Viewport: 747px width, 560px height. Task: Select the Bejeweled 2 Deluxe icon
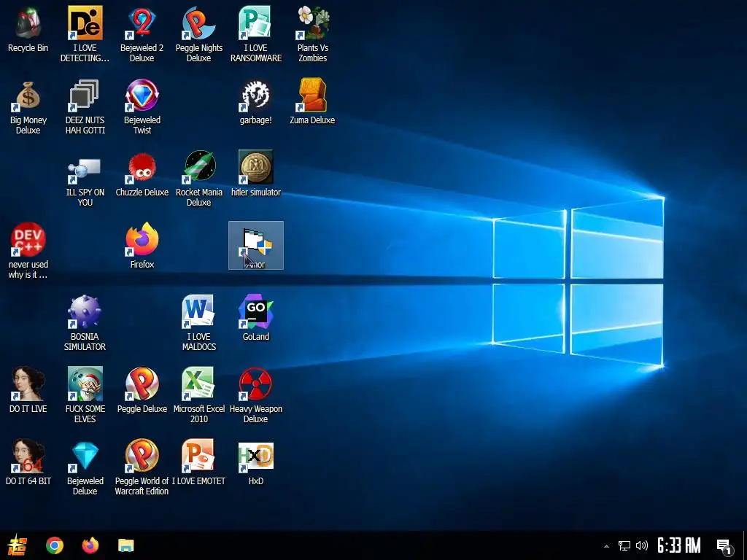[x=142, y=23]
